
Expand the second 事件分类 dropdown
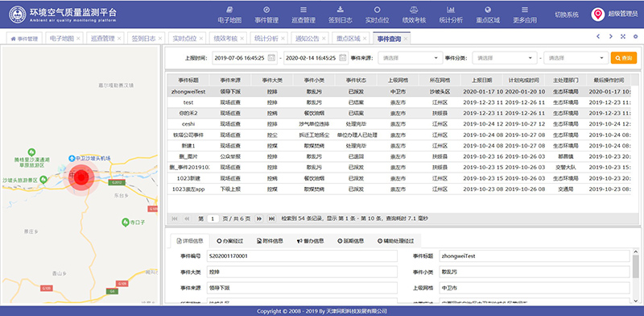click(576, 58)
